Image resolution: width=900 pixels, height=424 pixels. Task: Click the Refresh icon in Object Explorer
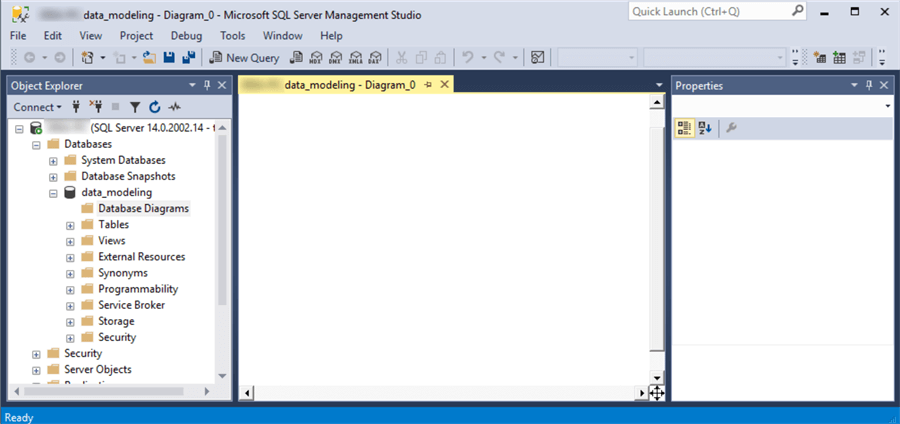(154, 107)
